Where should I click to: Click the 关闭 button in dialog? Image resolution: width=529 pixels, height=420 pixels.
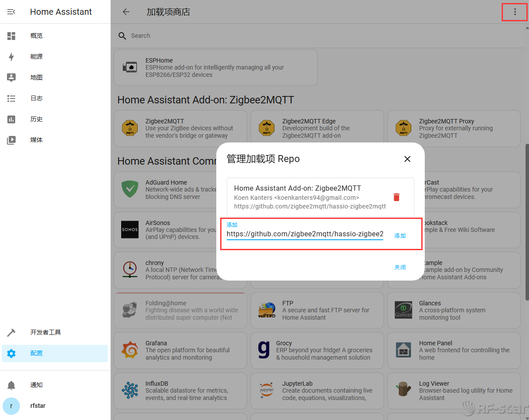(x=400, y=267)
